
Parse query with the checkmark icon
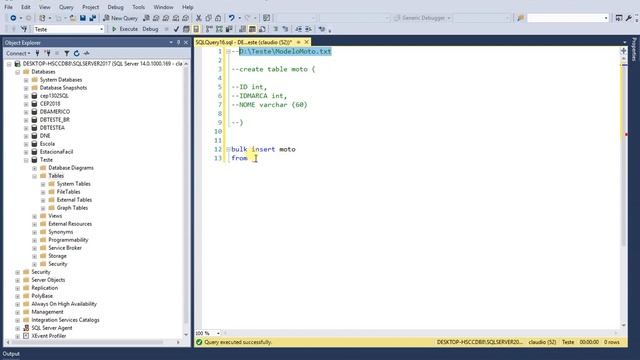176,29
